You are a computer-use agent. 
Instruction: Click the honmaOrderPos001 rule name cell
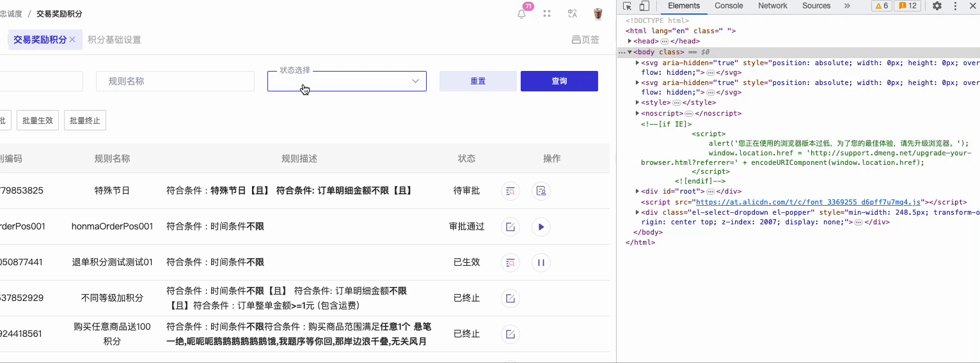tap(112, 226)
